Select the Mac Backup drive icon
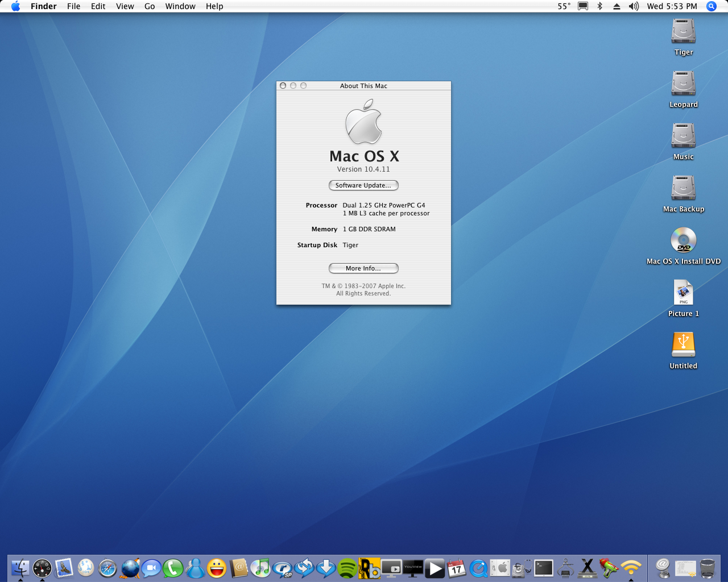 [684, 188]
